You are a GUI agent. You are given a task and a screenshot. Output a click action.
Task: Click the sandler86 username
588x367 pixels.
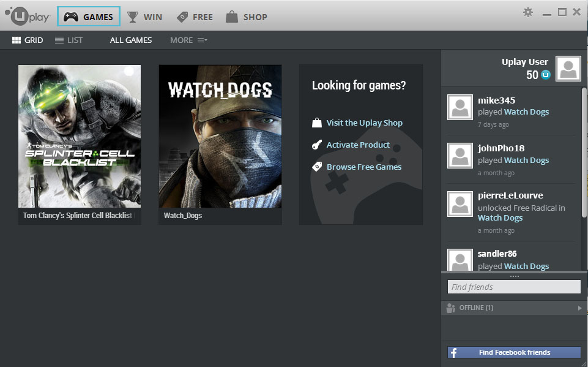click(x=497, y=254)
